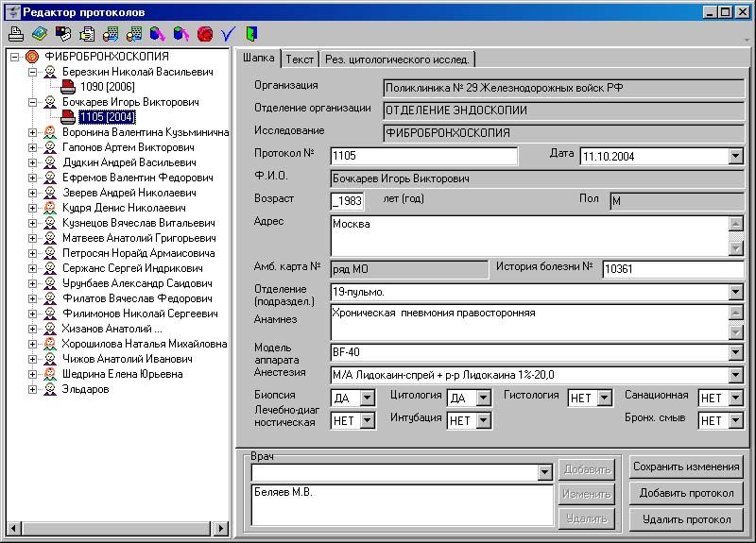Expand the Воронина Валентина Кузьминична tree node
The height and width of the screenshot is (543, 756).
(x=33, y=132)
